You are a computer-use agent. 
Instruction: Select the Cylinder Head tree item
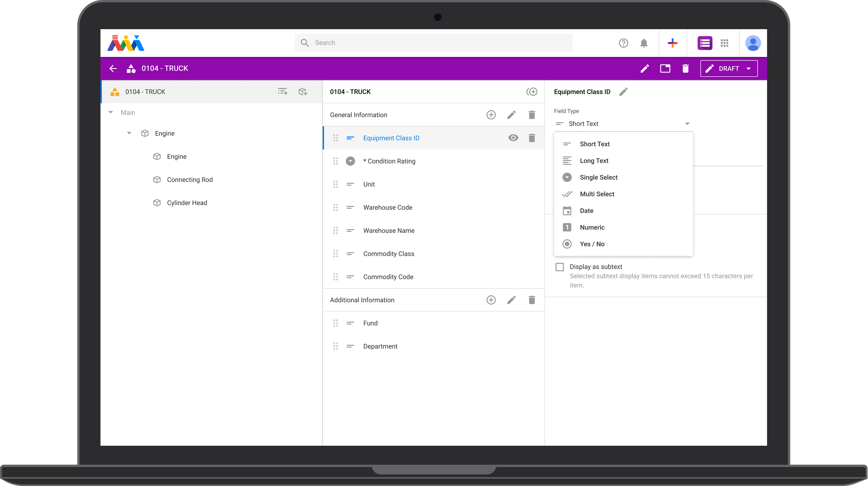pos(187,203)
